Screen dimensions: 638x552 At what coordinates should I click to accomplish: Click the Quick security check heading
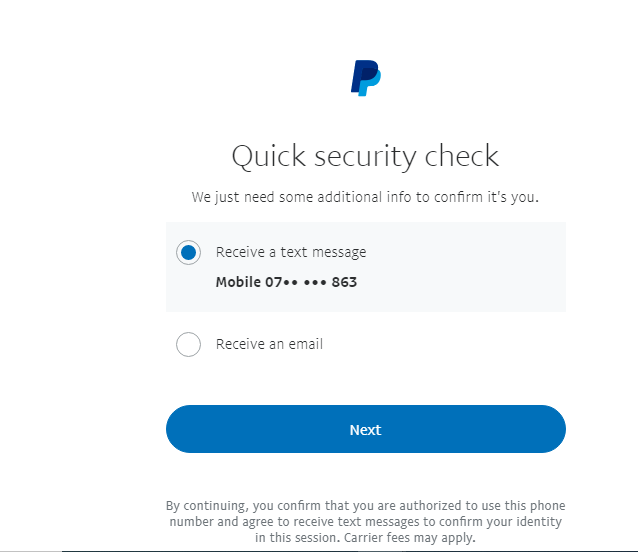[365, 156]
